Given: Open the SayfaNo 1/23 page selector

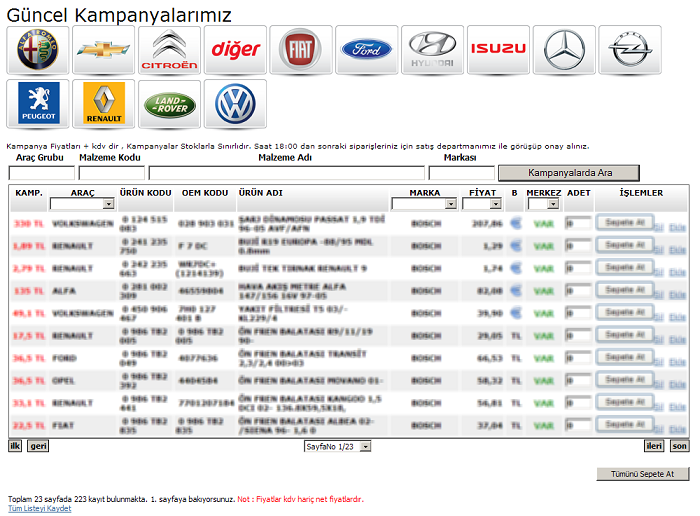Looking at the screenshot, I should [x=338, y=446].
